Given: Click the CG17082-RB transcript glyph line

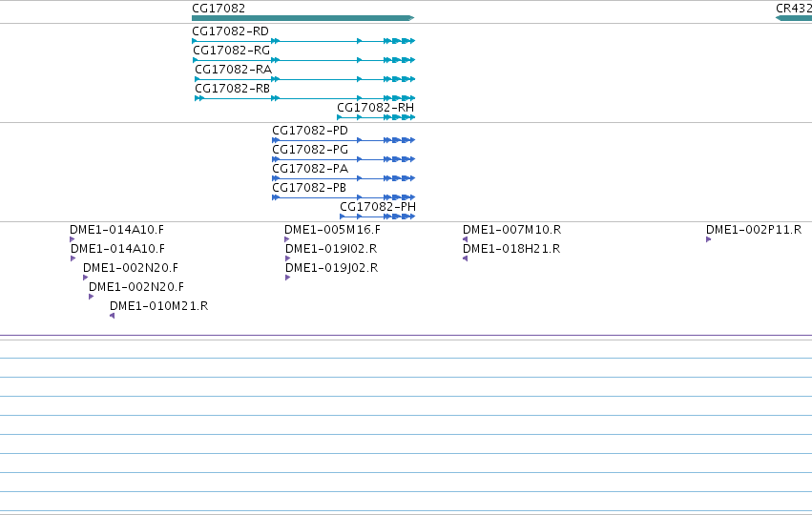Looking at the screenshot, I should coord(305,98).
